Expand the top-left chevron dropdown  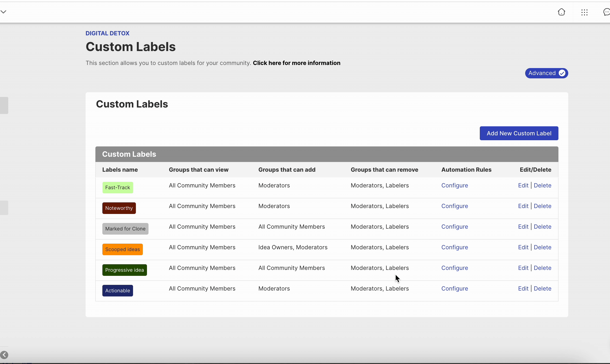[3, 12]
